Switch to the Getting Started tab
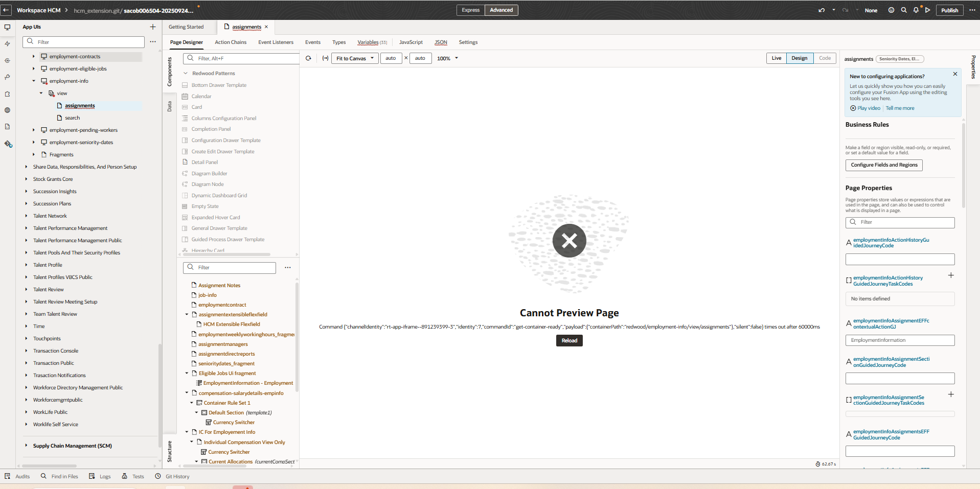This screenshot has height=489, width=980. click(186, 27)
